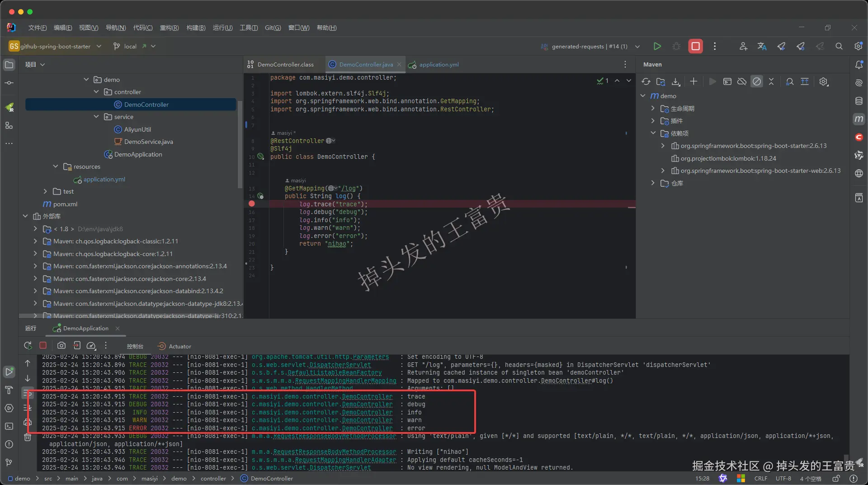The image size is (868, 485).
Task: Open the Build hammer tool window
Action: coord(9,390)
